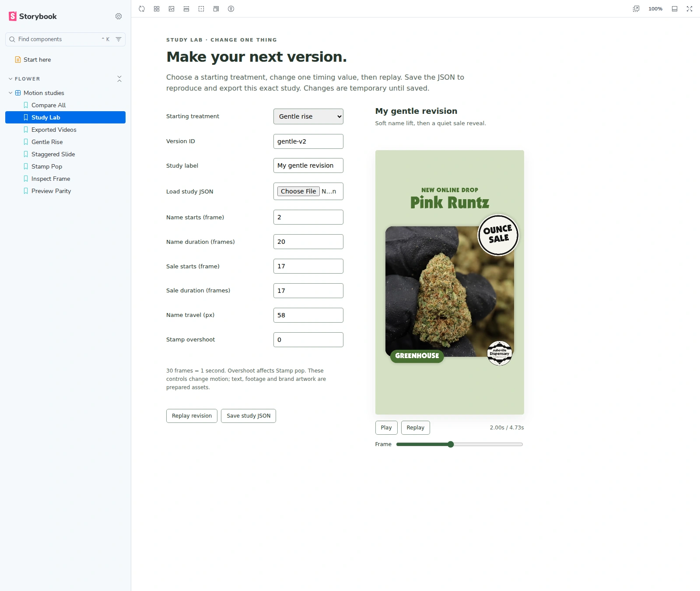Toggle the addons panel icon

(x=675, y=9)
